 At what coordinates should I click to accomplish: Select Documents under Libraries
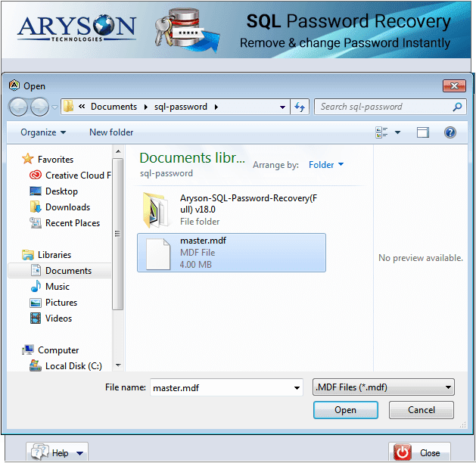68,271
